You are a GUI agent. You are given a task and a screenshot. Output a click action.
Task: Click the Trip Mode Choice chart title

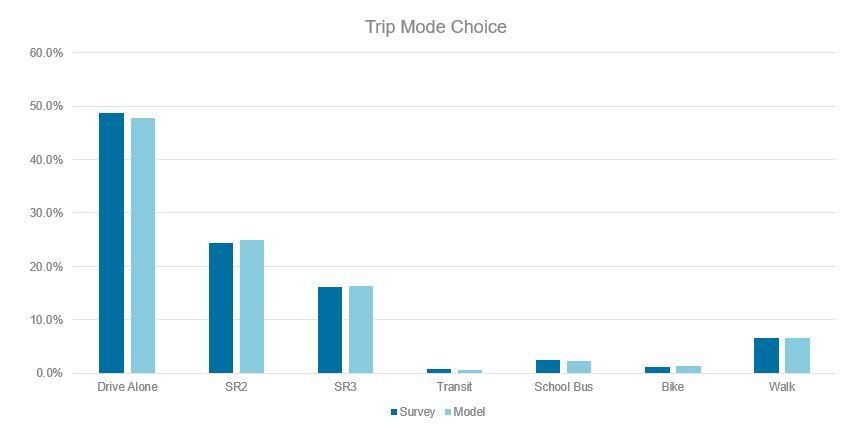click(x=436, y=27)
